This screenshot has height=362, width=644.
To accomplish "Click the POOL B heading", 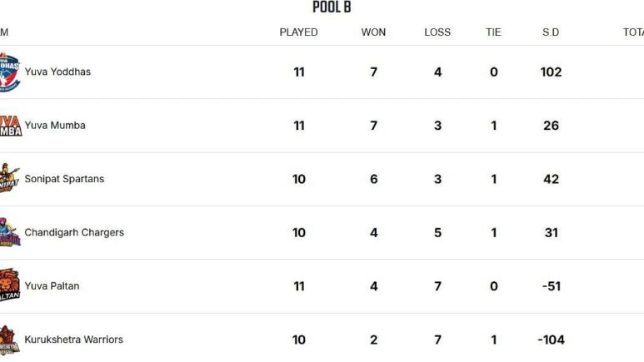I will pos(332,7).
